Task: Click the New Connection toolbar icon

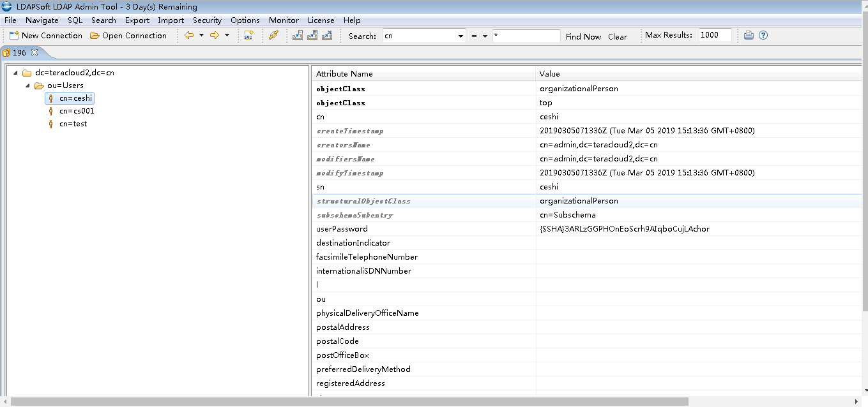Action: pyautogui.click(x=14, y=36)
